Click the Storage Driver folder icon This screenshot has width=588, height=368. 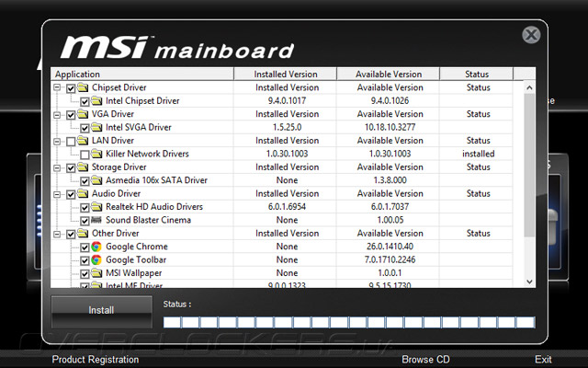pyautogui.click(x=83, y=167)
